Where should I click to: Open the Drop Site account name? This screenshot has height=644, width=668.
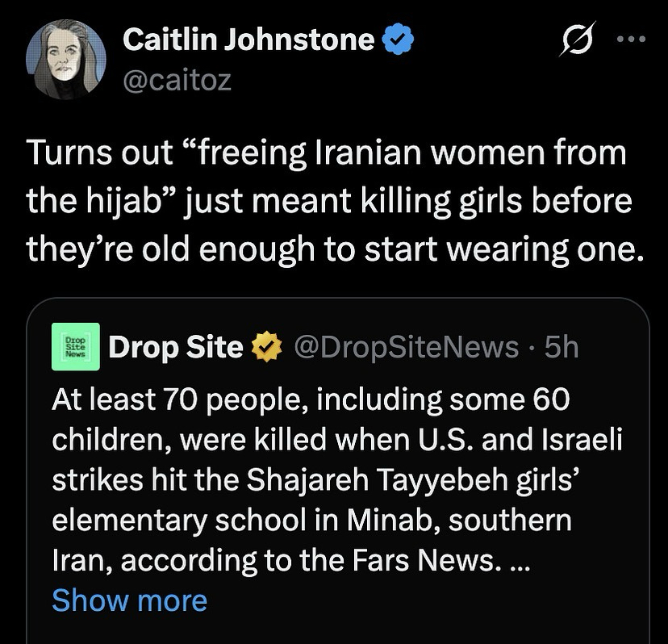tap(175, 347)
